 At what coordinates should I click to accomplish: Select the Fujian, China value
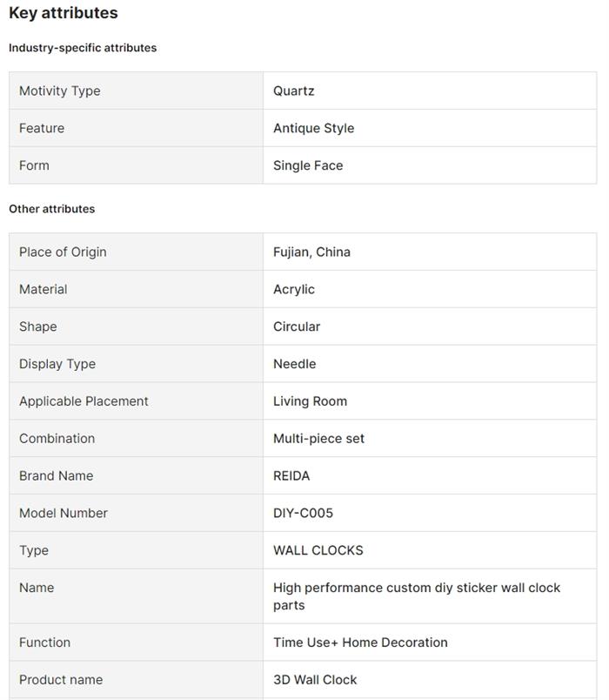(x=311, y=252)
